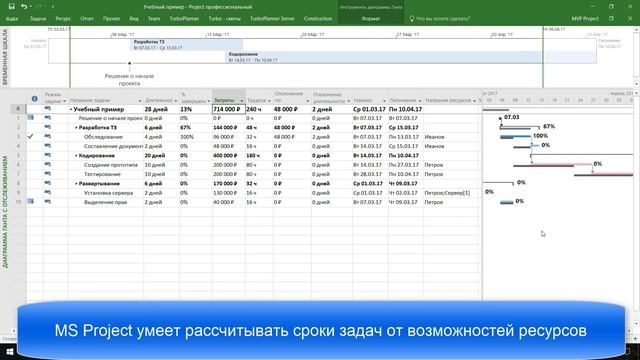The image size is (640, 360).
Task: Click the Обследование Gantt bar showing 100%
Action: [515, 137]
